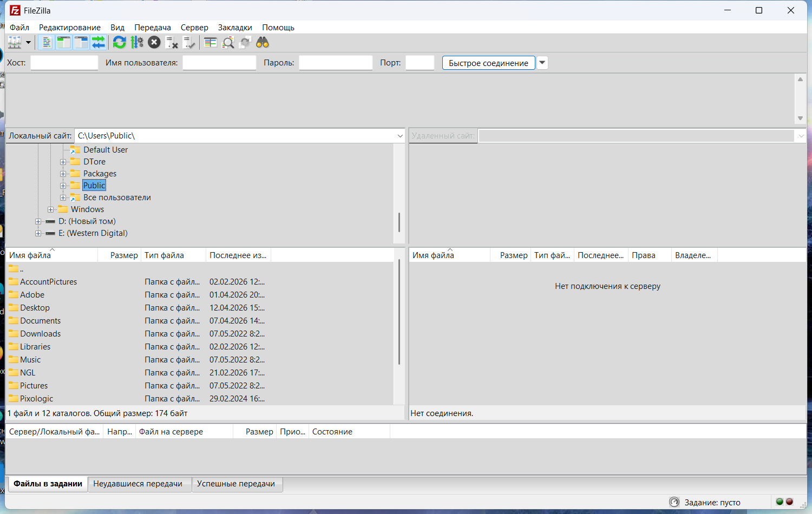Viewport: 812px width, 514px height.
Task: Open the directory comparison icon
Action: [x=211, y=42]
